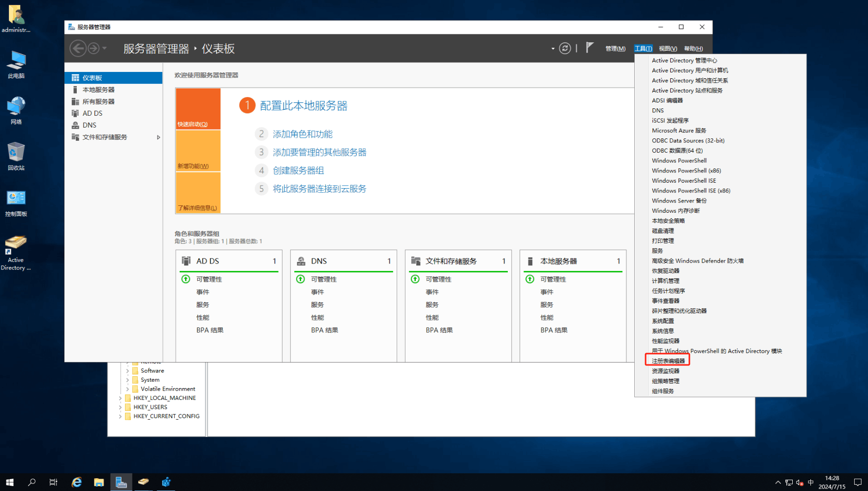The height and width of the screenshot is (491, 868).
Task: Open the 管理(M) menu
Action: click(615, 48)
